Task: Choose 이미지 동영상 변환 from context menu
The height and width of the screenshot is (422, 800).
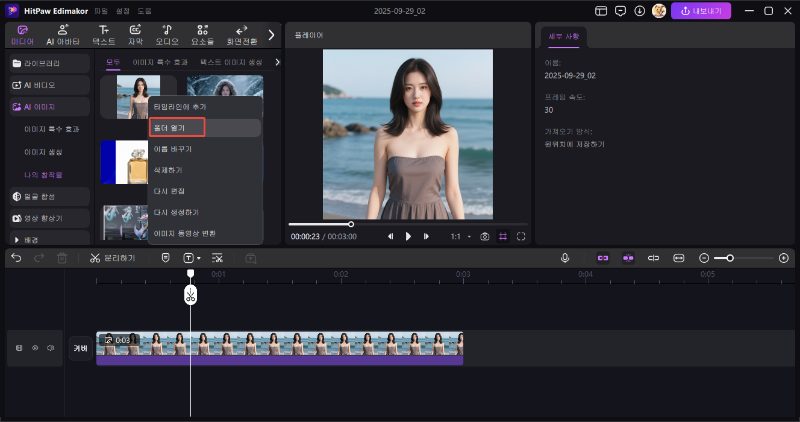Action: (205, 233)
